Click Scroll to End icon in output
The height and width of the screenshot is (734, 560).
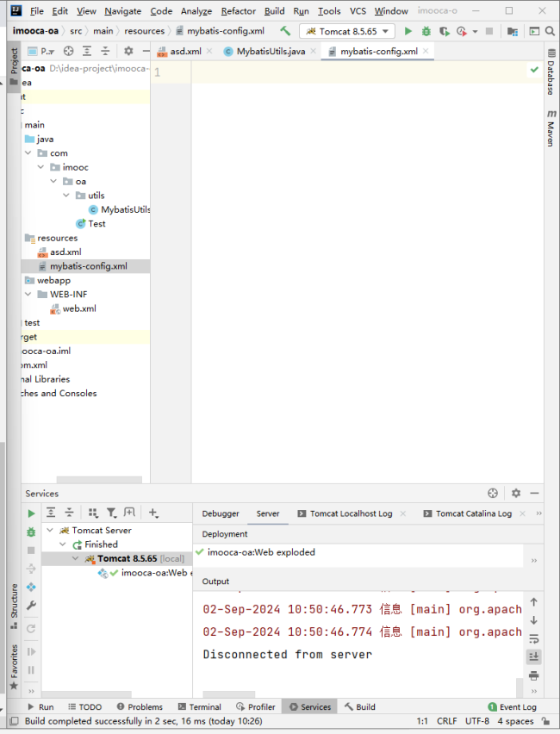click(x=534, y=656)
